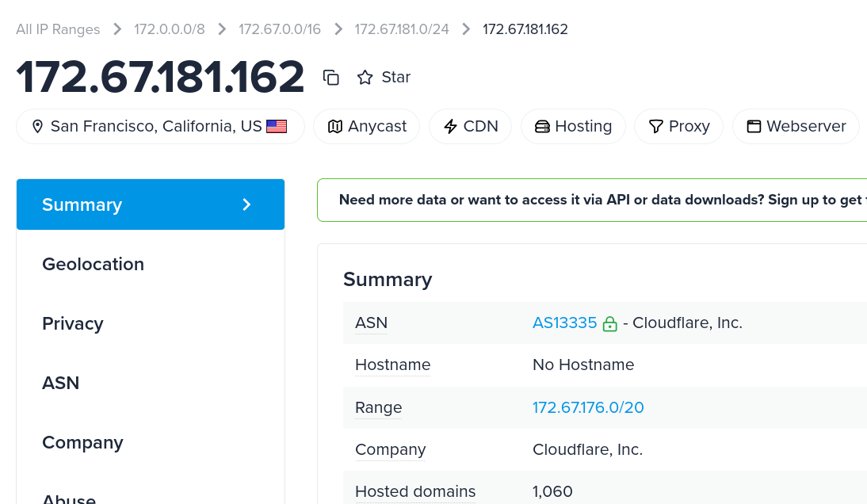Switch to the Privacy sidebar section
This screenshot has height=504, width=867.
coord(73,323)
